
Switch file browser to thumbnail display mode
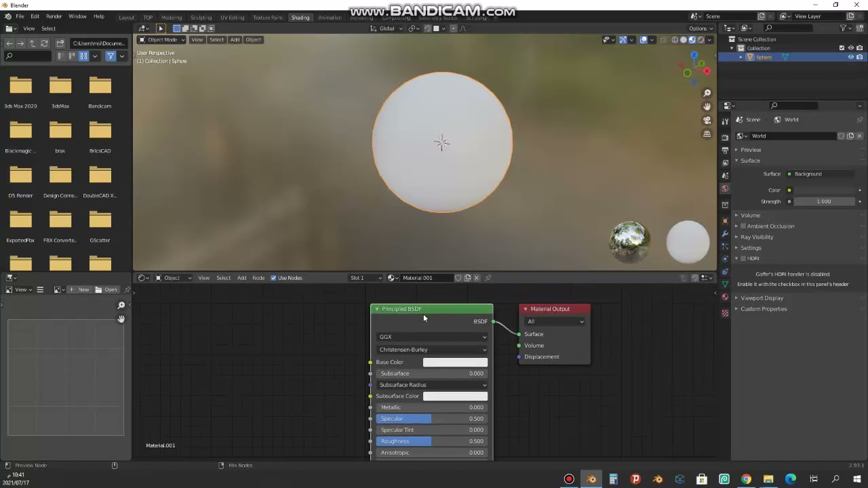[83, 56]
